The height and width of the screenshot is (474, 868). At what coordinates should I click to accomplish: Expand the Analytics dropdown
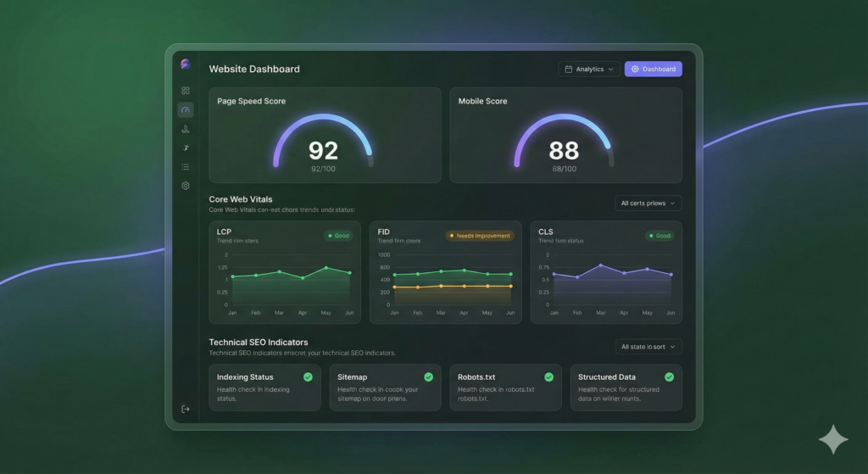pyautogui.click(x=589, y=70)
